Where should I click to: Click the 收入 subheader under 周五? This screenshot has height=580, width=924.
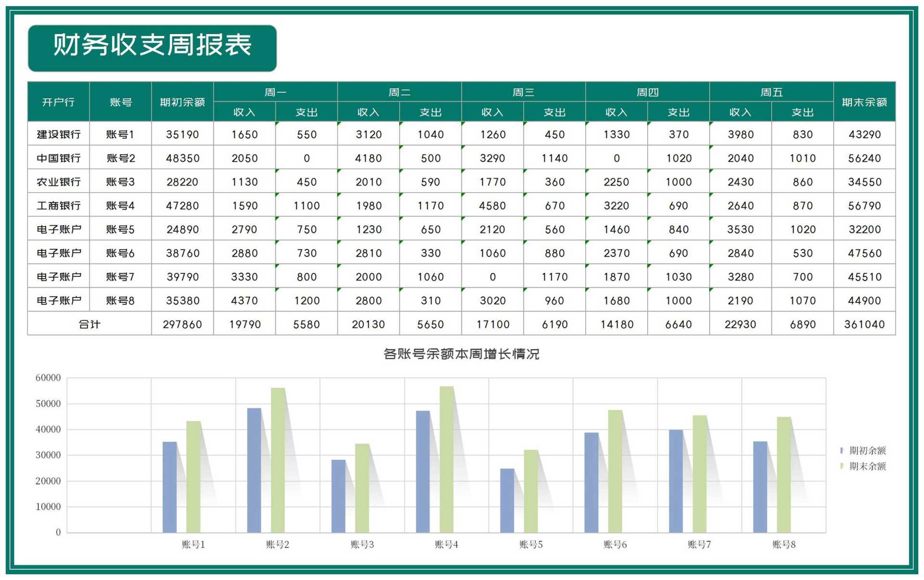740,112
